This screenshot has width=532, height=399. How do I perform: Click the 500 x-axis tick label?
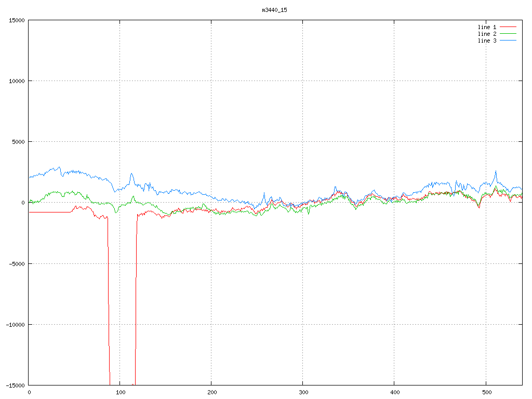tap(486, 393)
